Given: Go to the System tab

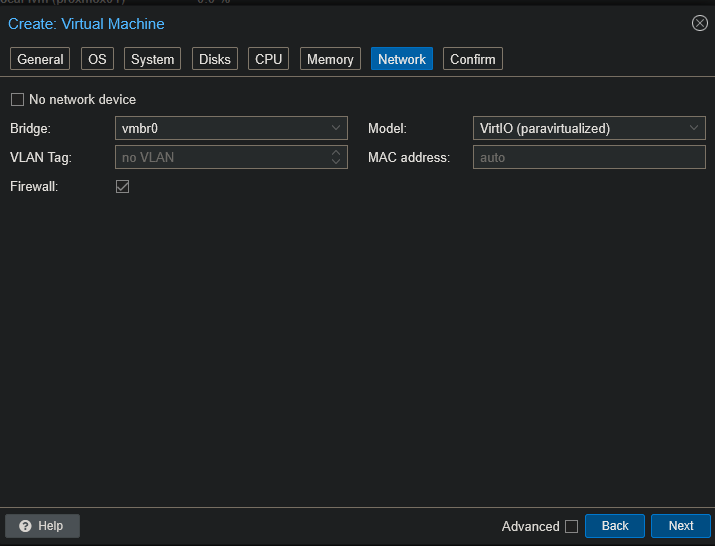Looking at the screenshot, I should click(x=152, y=59).
